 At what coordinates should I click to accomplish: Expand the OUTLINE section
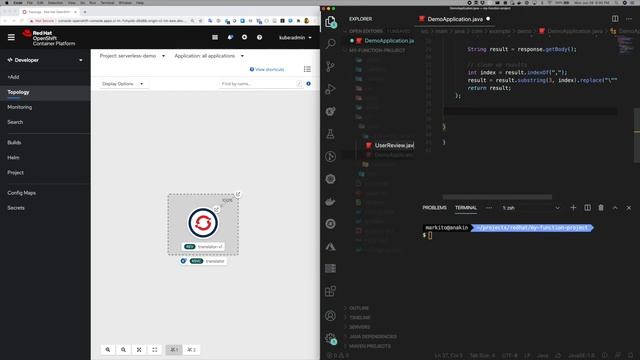coord(359,308)
